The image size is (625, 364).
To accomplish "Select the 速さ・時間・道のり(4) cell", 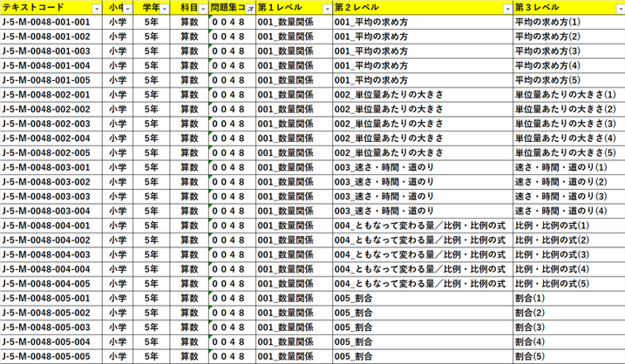I will [569, 211].
